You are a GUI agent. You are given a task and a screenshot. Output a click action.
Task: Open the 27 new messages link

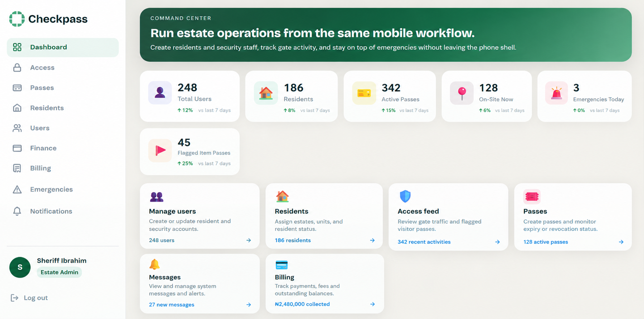(171, 305)
